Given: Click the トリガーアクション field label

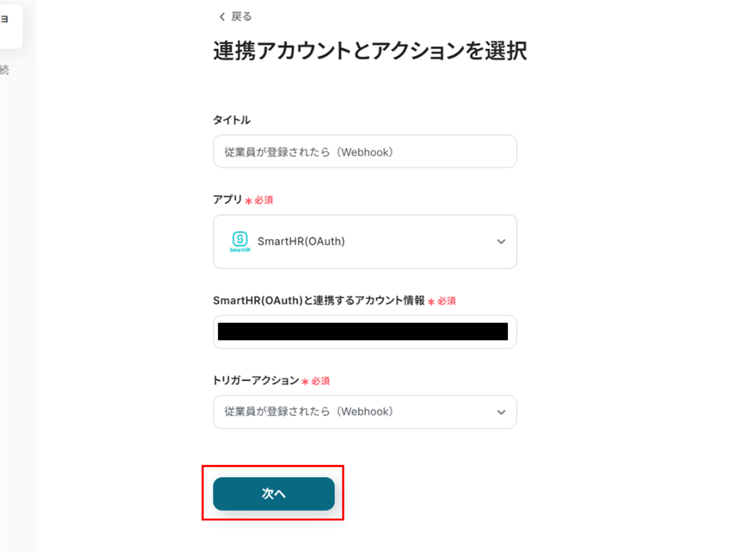Looking at the screenshot, I should coord(256,380).
